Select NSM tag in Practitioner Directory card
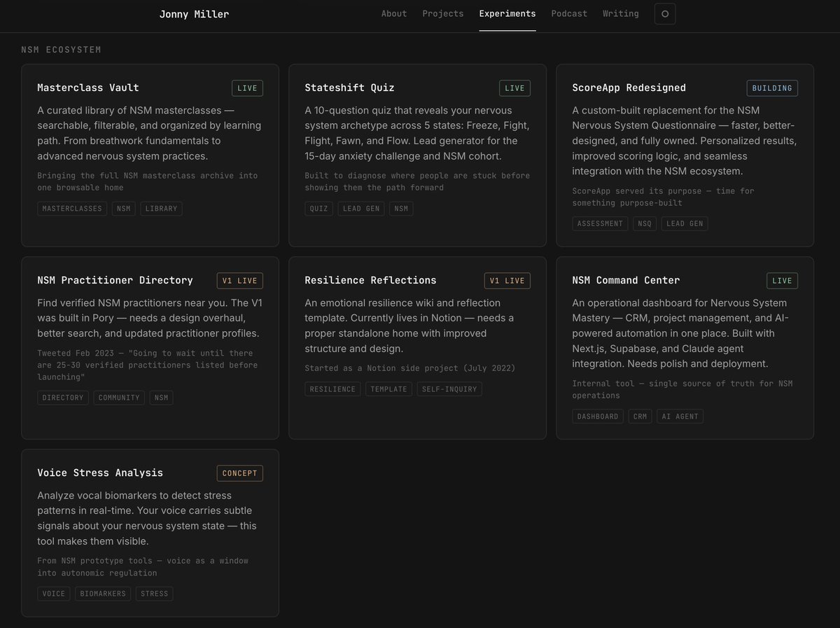Image resolution: width=840 pixels, height=628 pixels. tap(161, 398)
